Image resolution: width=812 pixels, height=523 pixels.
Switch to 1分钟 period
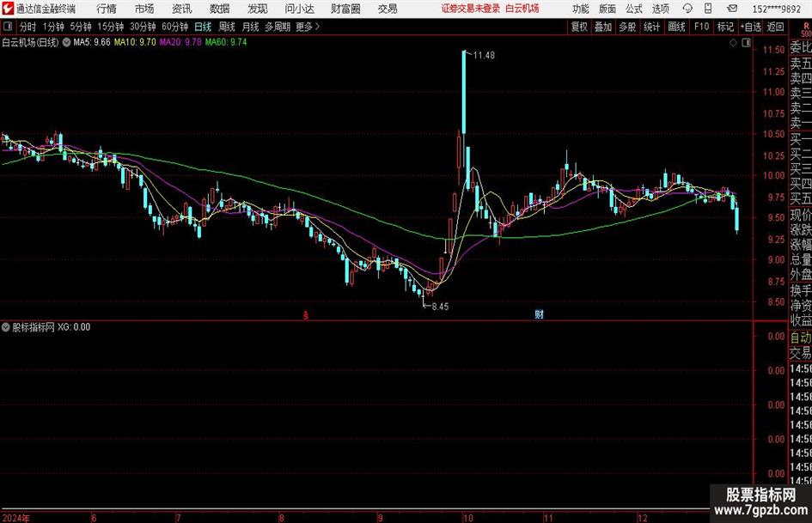pyautogui.click(x=53, y=27)
